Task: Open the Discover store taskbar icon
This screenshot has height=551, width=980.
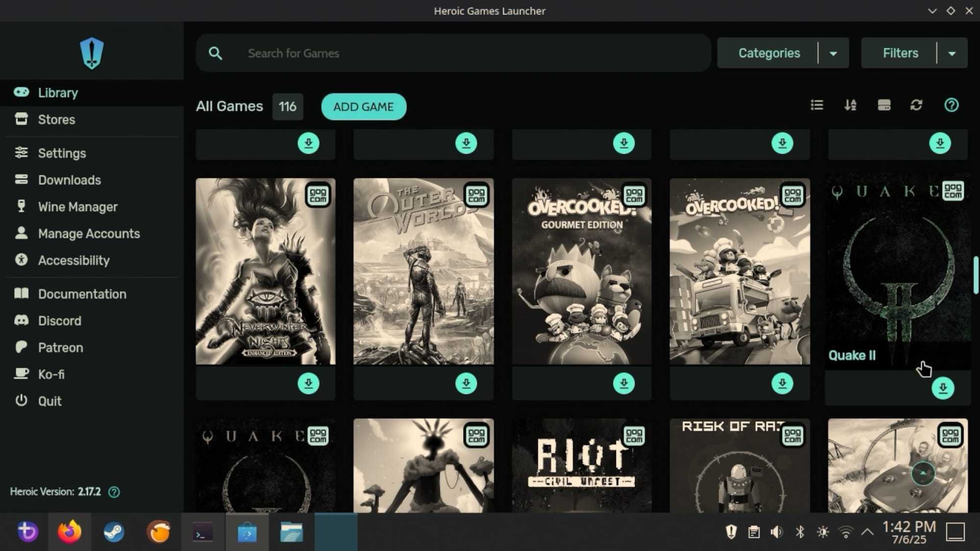Action: pos(247,532)
